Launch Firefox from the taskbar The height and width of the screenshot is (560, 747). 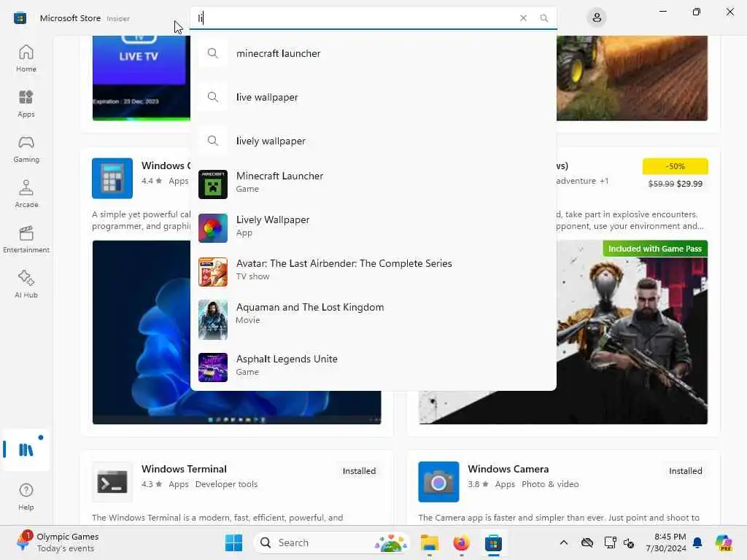pyautogui.click(x=461, y=542)
